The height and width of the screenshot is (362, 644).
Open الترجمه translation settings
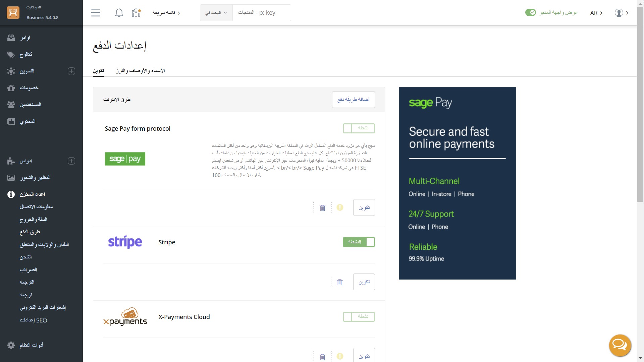click(x=27, y=282)
